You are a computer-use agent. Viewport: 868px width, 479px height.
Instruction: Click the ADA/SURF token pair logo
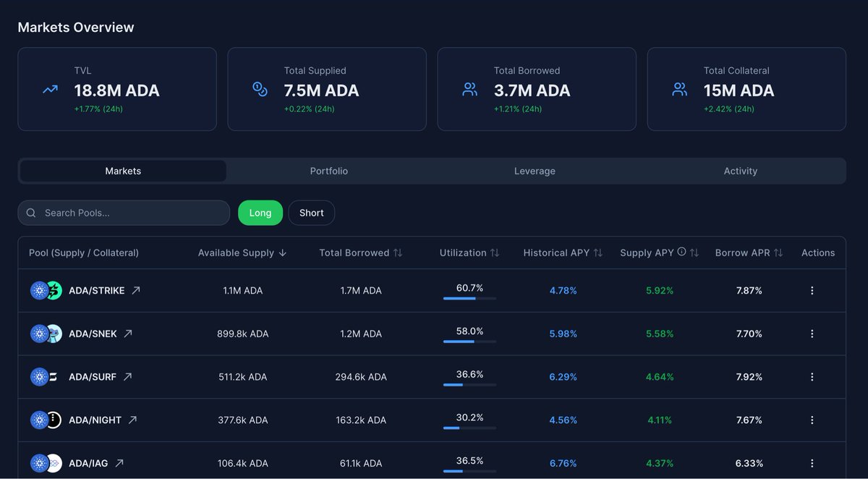tap(46, 377)
